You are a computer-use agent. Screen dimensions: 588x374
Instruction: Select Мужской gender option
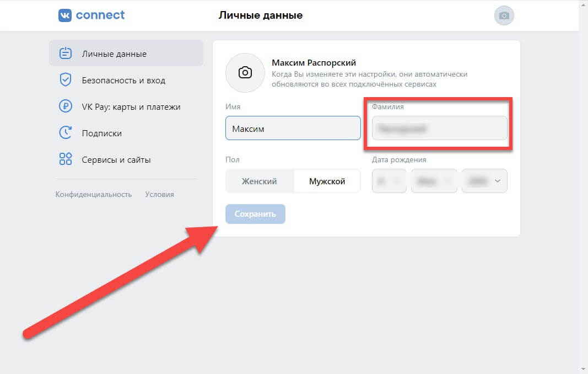pyautogui.click(x=327, y=181)
